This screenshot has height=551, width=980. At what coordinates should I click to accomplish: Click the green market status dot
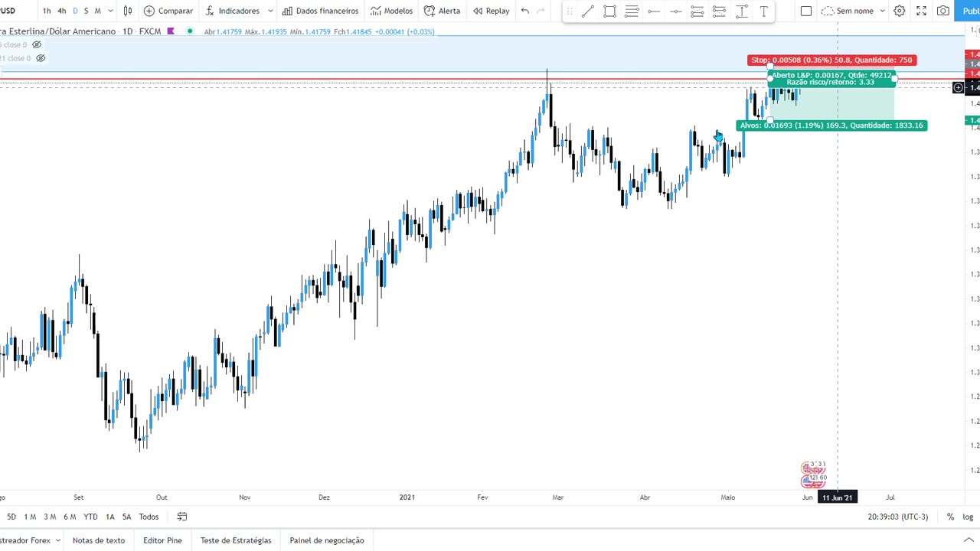click(190, 31)
